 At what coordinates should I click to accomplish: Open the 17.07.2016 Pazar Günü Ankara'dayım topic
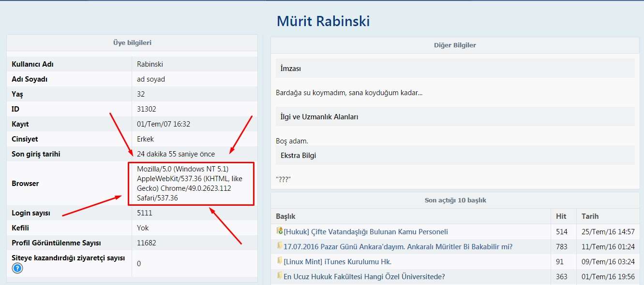398,247
